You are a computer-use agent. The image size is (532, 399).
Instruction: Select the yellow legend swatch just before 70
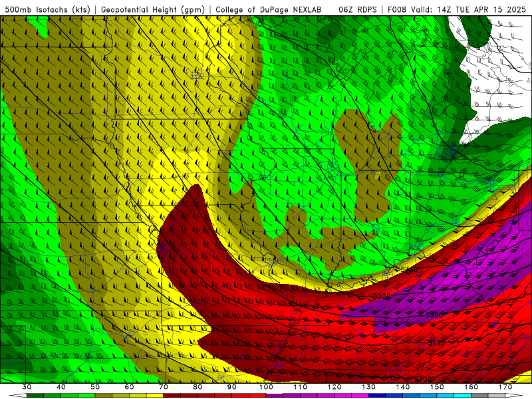click(155, 396)
